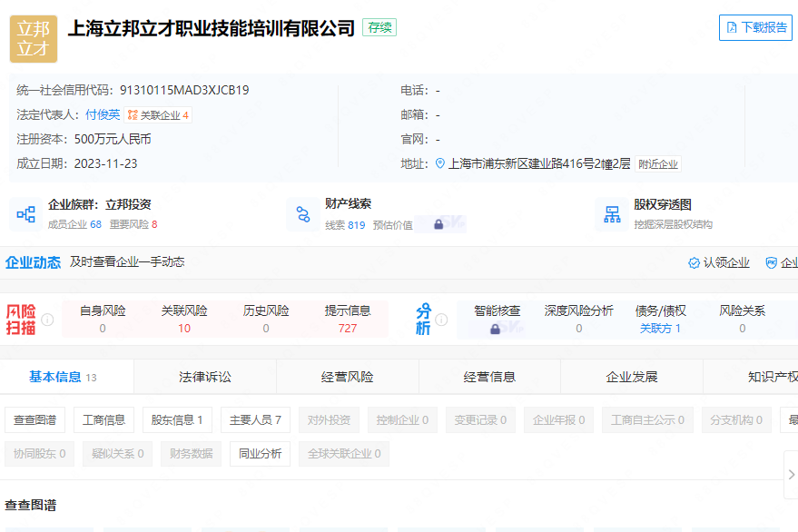Viewport: 798px width, 532px height.
Task: Click the 变更记录 0 sub-tab
Action: pyautogui.click(x=480, y=420)
